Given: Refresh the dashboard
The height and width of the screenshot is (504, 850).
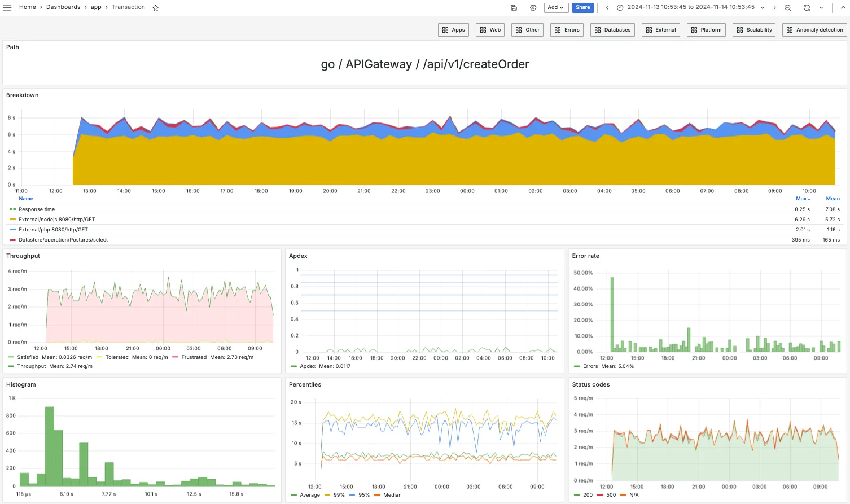Looking at the screenshot, I should (807, 8).
